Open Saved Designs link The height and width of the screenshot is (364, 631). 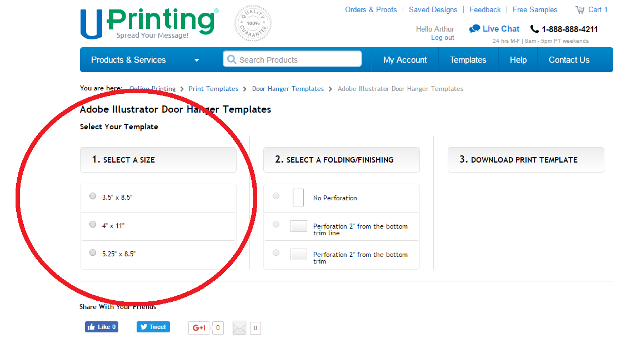[433, 9]
